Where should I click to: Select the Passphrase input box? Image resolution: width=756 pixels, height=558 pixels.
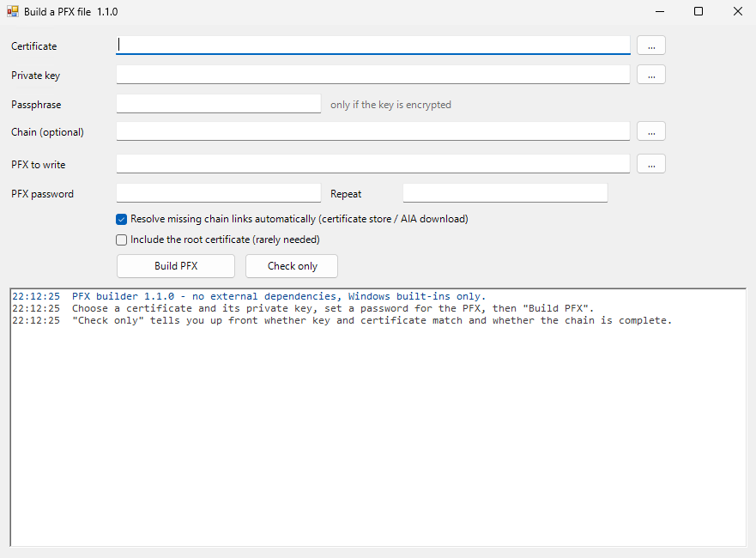(219, 104)
